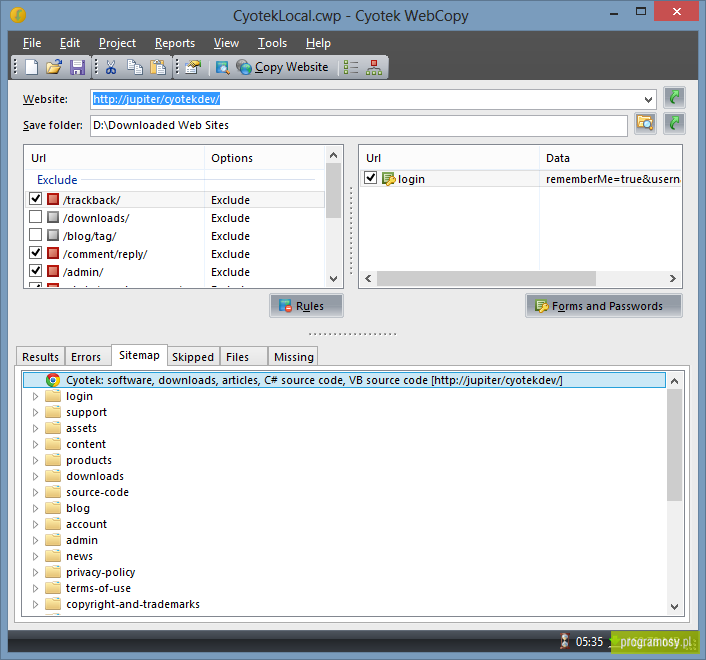Click the sitemap diagram toolbar icon

pyautogui.click(x=374, y=67)
